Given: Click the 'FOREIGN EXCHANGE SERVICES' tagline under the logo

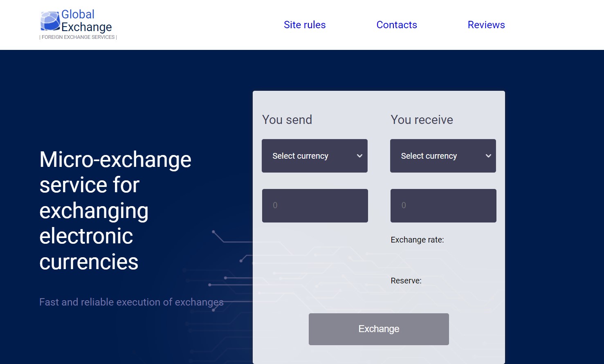Looking at the screenshot, I should (x=78, y=37).
